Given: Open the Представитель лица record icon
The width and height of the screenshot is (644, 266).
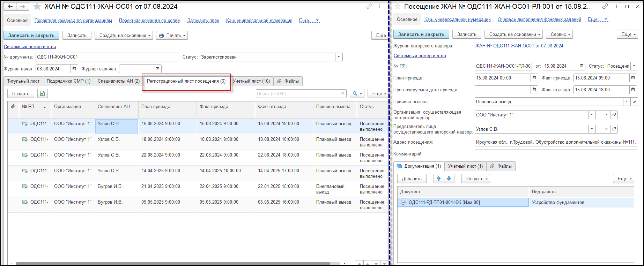Looking at the screenshot, I should pyautogui.click(x=614, y=129).
